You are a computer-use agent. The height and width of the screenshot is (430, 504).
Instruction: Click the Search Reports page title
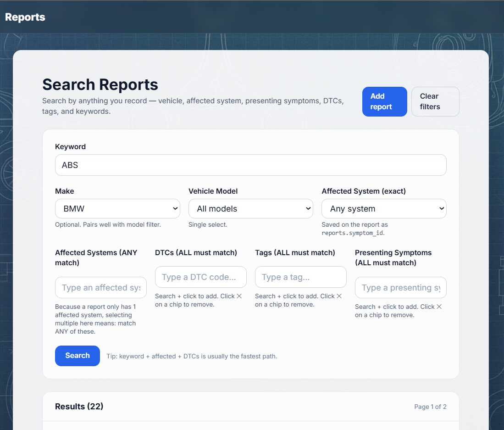(100, 84)
